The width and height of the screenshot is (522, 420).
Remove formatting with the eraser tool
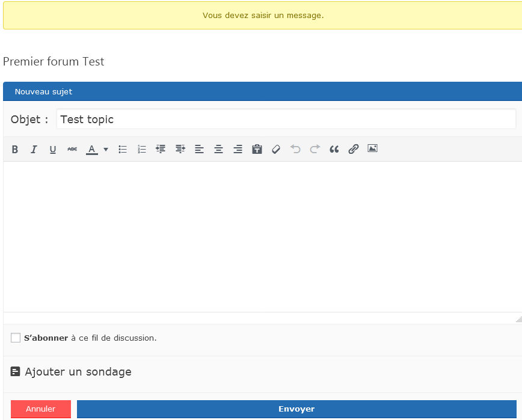pos(276,149)
